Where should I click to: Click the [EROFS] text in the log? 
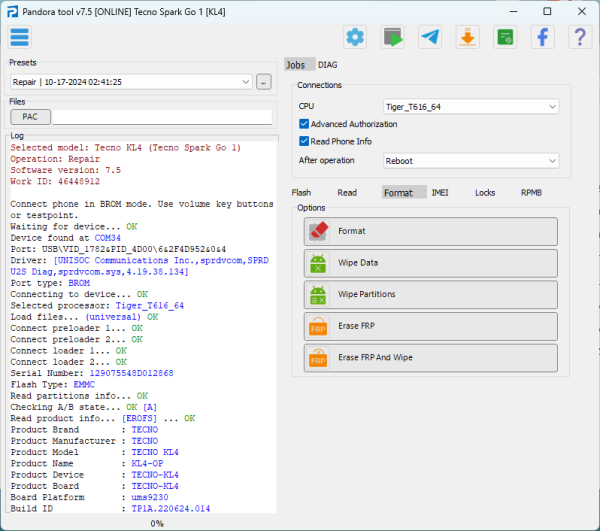pyautogui.click(x=139, y=418)
